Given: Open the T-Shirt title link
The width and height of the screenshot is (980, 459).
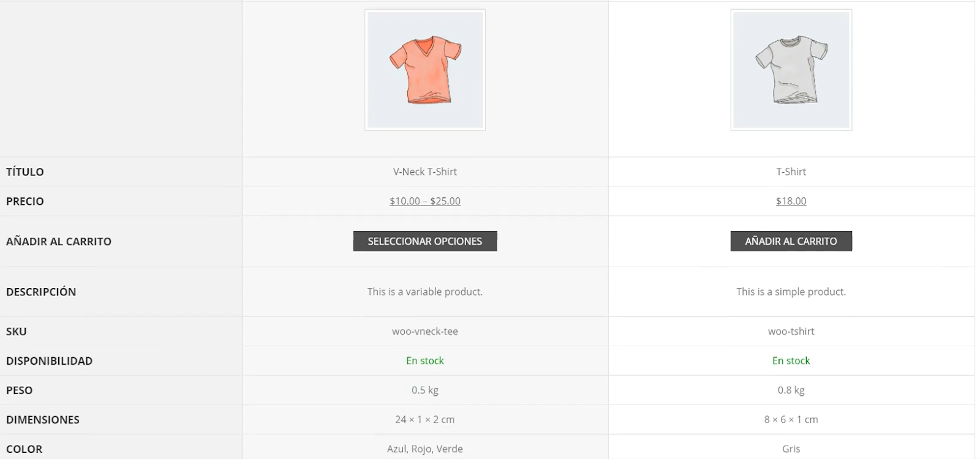Looking at the screenshot, I should 791,172.
